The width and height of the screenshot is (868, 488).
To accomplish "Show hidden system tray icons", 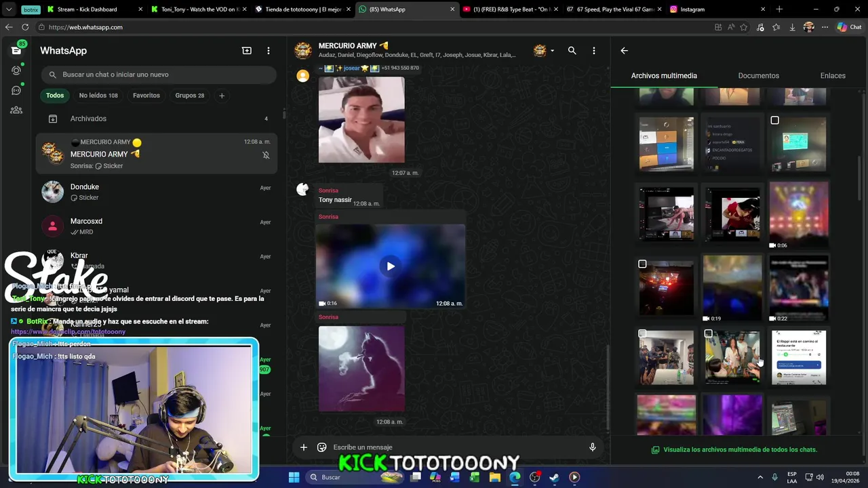I will [x=760, y=477].
